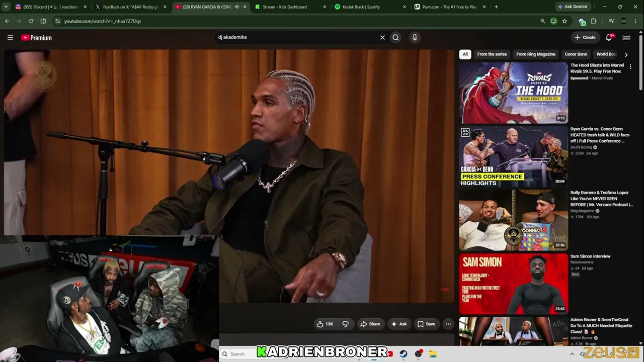Dislike the current video
This screenshot has height=362, width=644.
pos(345,324)
